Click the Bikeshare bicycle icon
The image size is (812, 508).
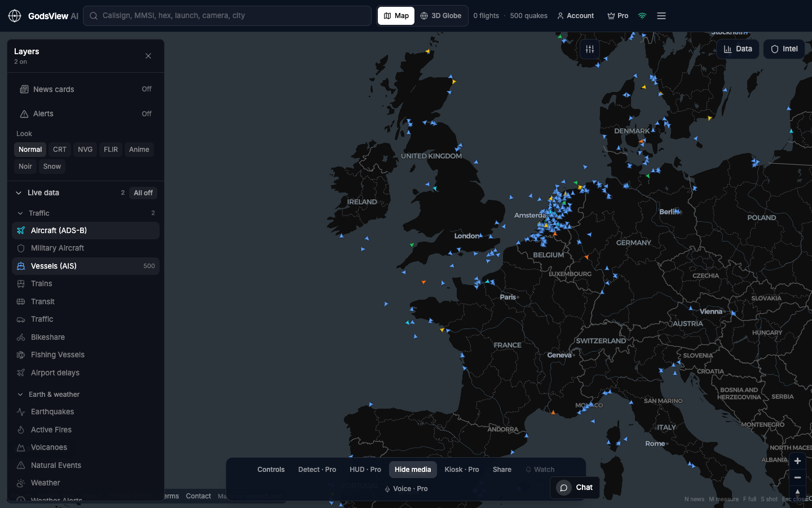(x=21, y=338)
